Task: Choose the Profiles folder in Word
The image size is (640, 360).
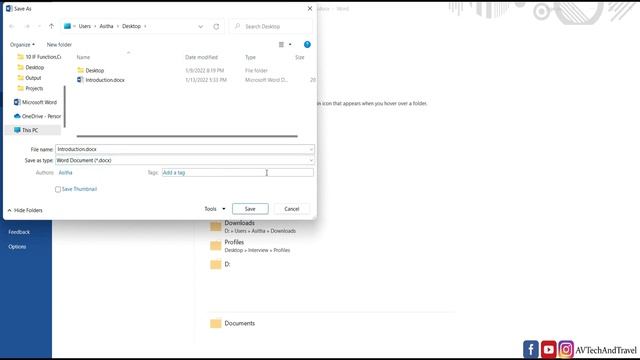Action: click(x=250, y=246)
